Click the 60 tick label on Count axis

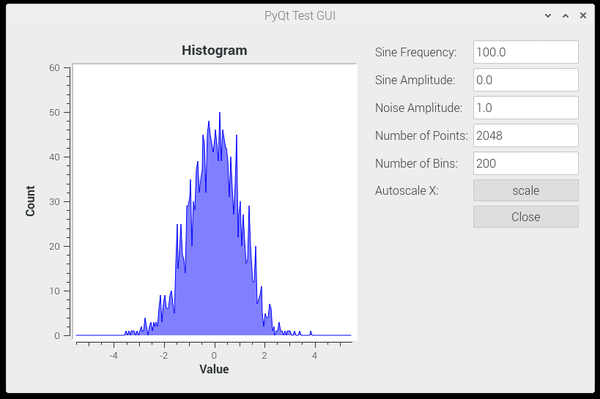click(x=55, y=68)
